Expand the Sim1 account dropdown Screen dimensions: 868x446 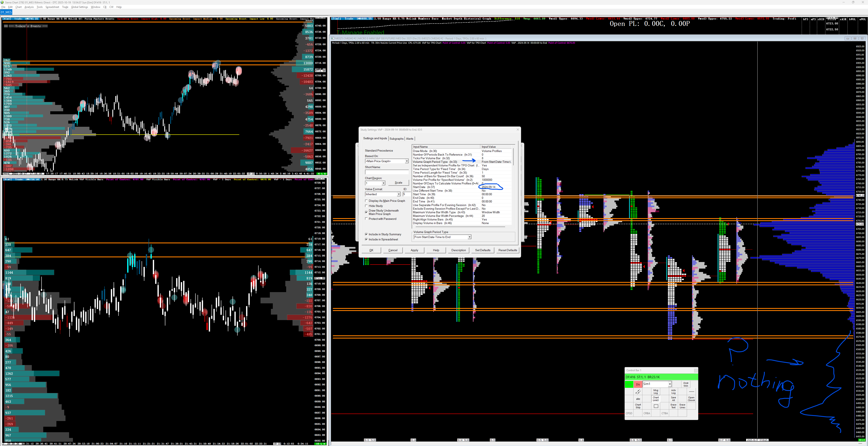[670, 384]
